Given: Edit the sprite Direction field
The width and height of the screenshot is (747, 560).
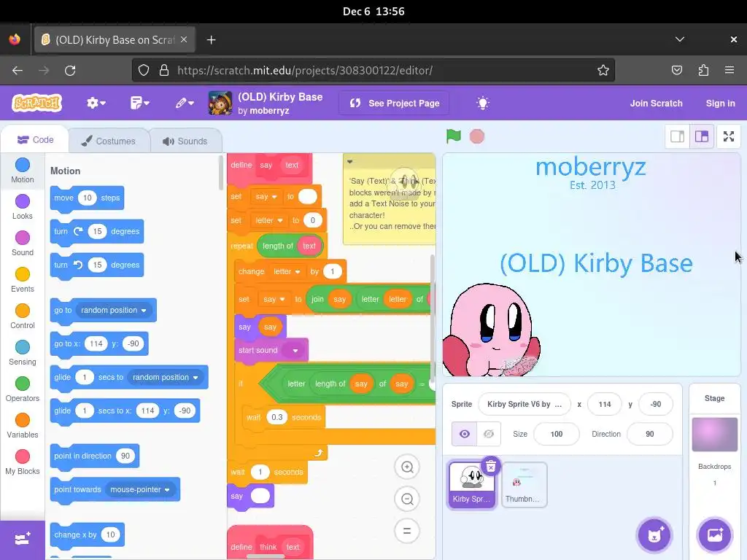Looking at the screenshot, I should (x=650, y=434).
